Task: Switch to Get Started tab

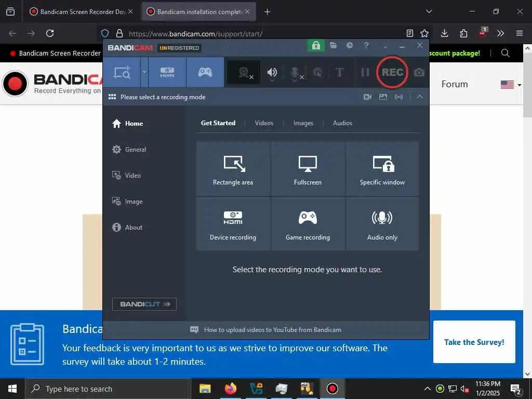Action: [x=218, y=123]
